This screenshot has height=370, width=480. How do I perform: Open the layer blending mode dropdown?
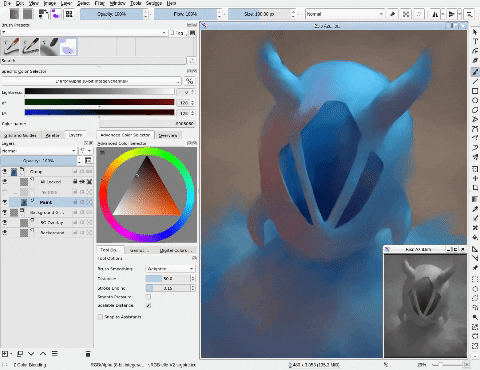[39, 151]
